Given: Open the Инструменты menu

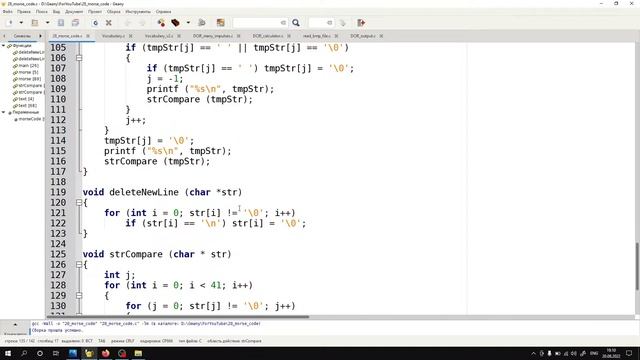Looking at the screenshot, I should tap(138, 12).
